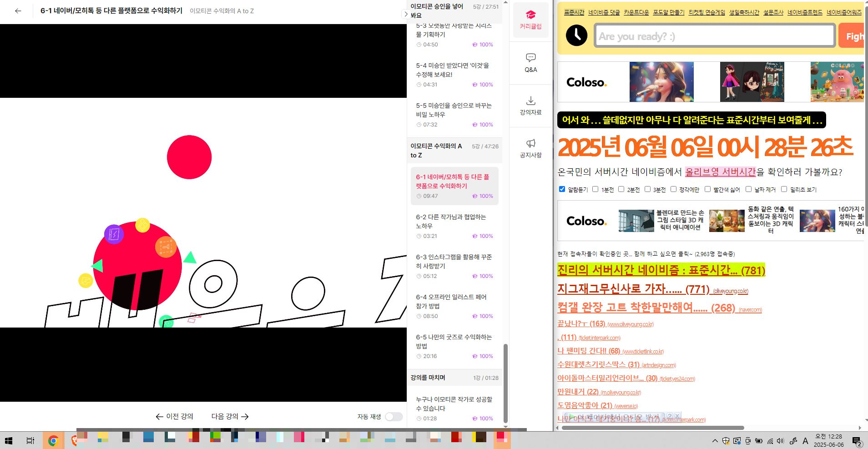Toggle the 자동 재생 autoplay switch

[394, 417]
